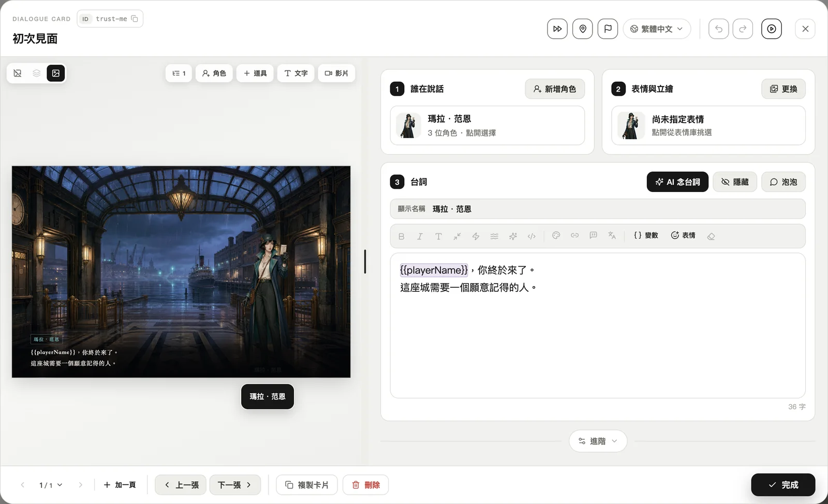Toggle bold formatting
The image size is (828, 504).
[x=401, y=236]
